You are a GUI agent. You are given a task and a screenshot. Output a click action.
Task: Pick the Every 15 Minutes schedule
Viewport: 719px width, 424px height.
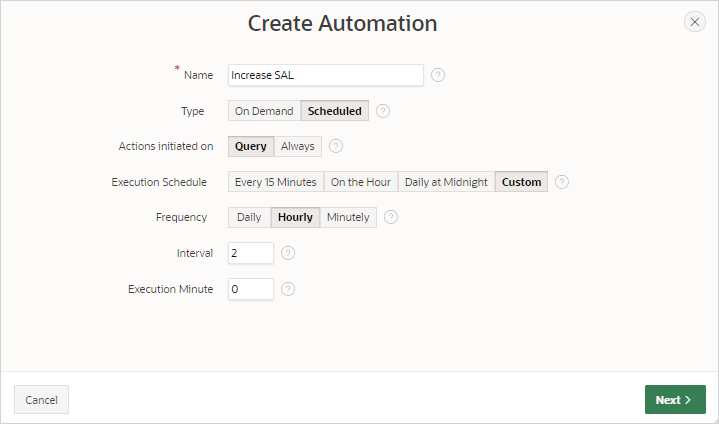[x=276, y=182]
